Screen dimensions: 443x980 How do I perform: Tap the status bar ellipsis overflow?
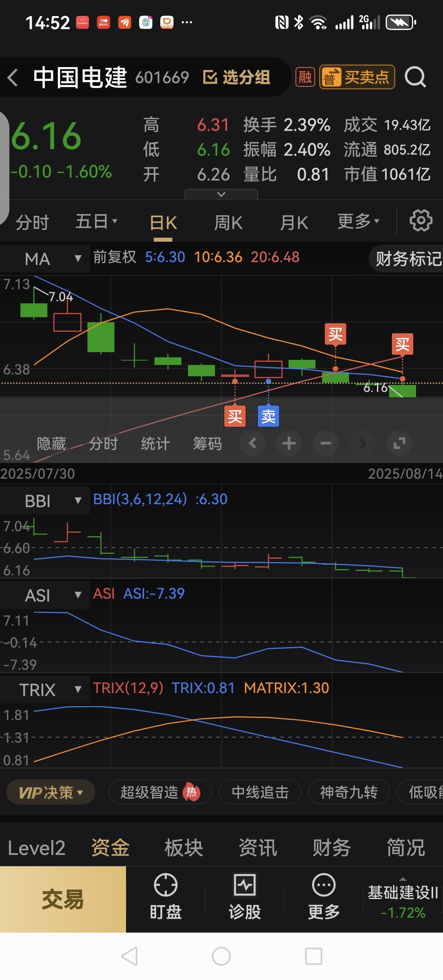coord(187,23)
